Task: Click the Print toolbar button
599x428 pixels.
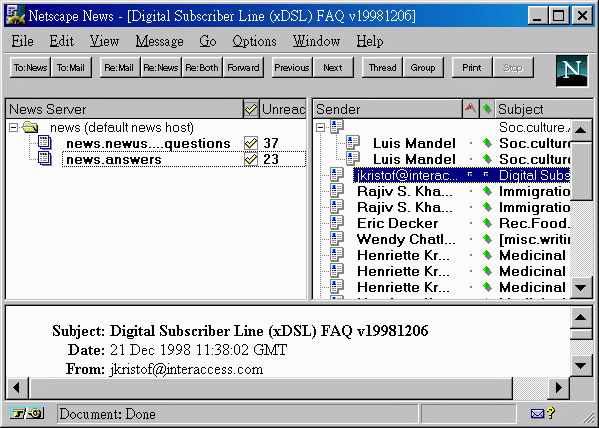Action: 472,68
